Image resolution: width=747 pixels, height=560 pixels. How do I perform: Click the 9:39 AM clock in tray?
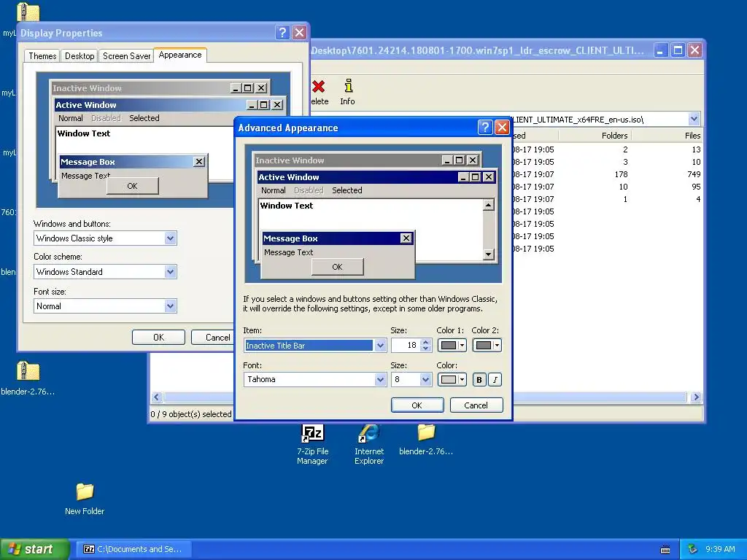click(x=720, y=549)
